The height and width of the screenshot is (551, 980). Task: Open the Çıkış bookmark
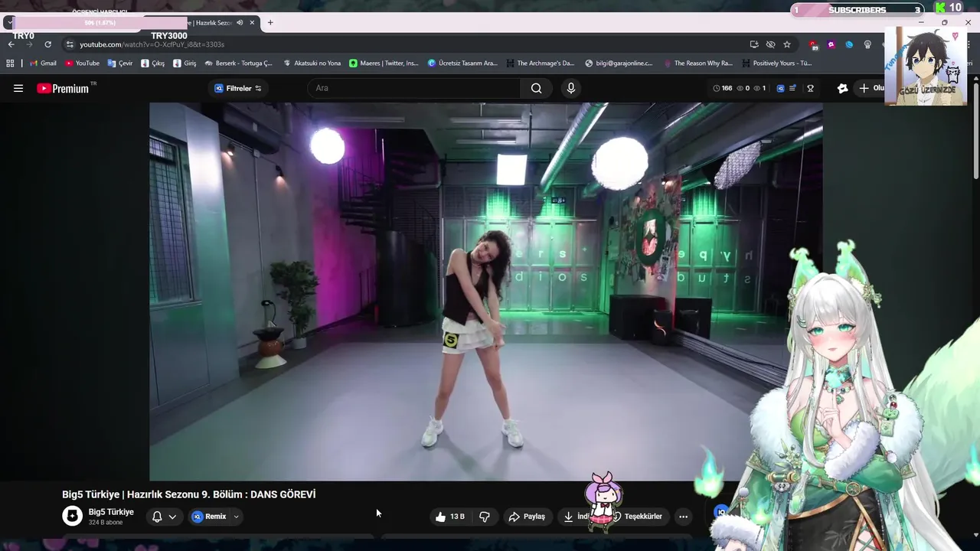click(153, 64)
